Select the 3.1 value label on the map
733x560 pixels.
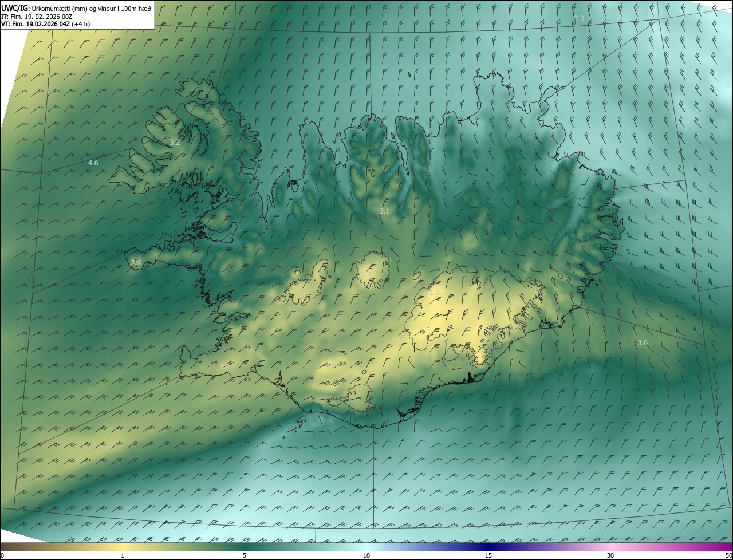coord(384,211)
